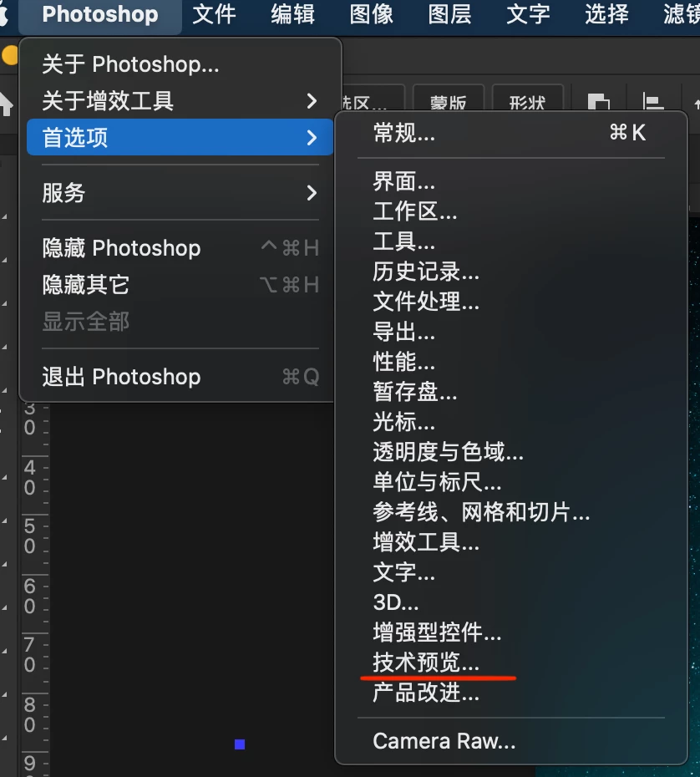700x777 pixels.
Task: Open 单位与标尺... preferences
Action: pyautogui.click(x=510, y=482)
